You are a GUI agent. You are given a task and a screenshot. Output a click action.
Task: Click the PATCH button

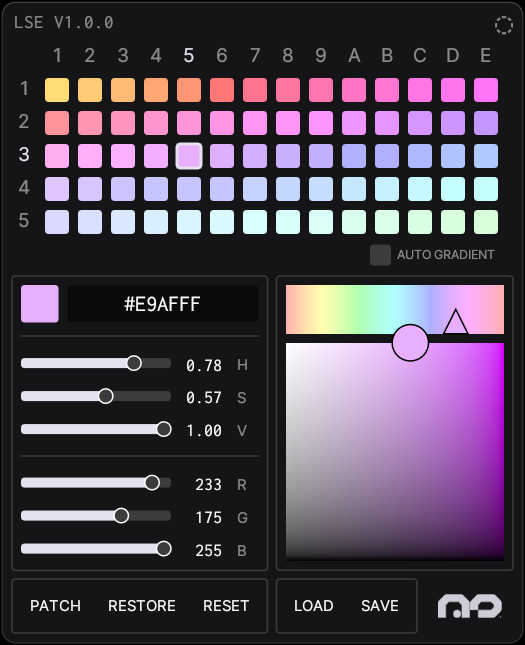click(56, 606)
